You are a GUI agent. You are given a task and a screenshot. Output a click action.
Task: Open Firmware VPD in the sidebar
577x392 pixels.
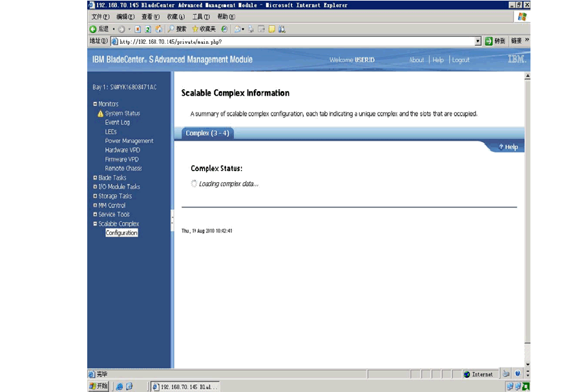pos(122,160)
